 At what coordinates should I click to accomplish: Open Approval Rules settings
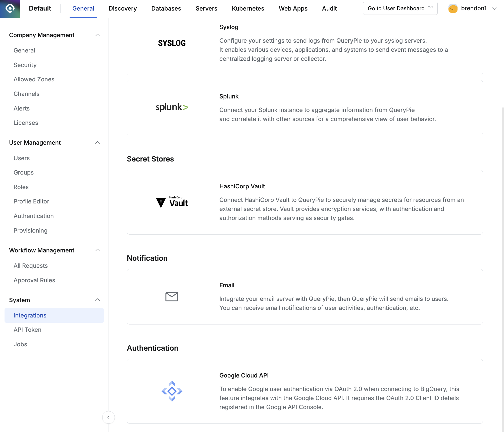[x=34, y=280]
